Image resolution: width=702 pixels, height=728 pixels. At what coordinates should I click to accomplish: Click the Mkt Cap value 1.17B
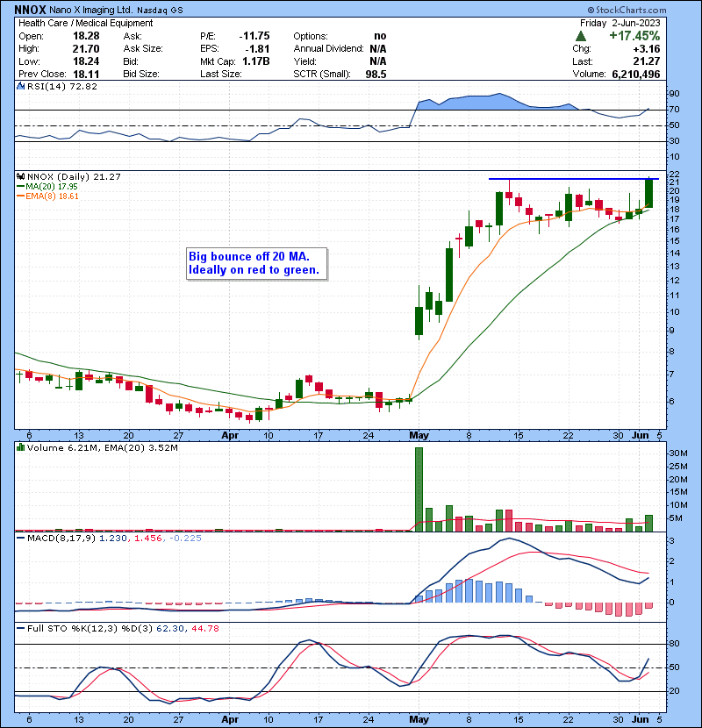[x=256, y=61]
